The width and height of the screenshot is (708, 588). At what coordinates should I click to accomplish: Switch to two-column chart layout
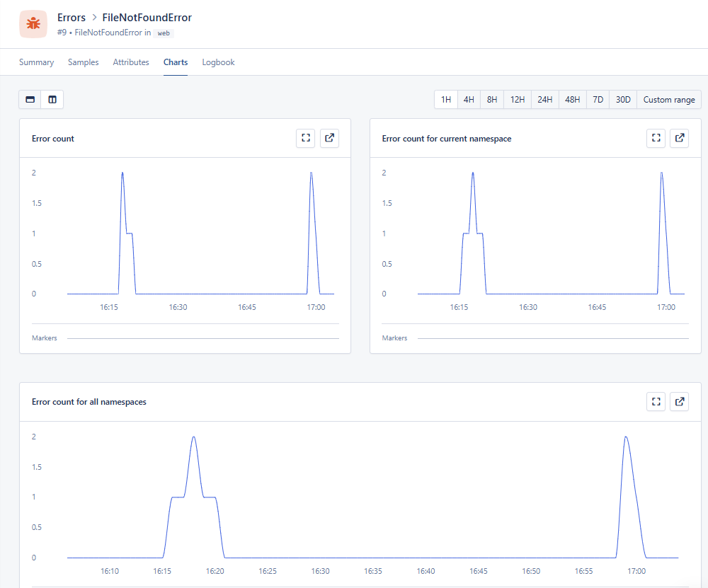pos(52,99)
